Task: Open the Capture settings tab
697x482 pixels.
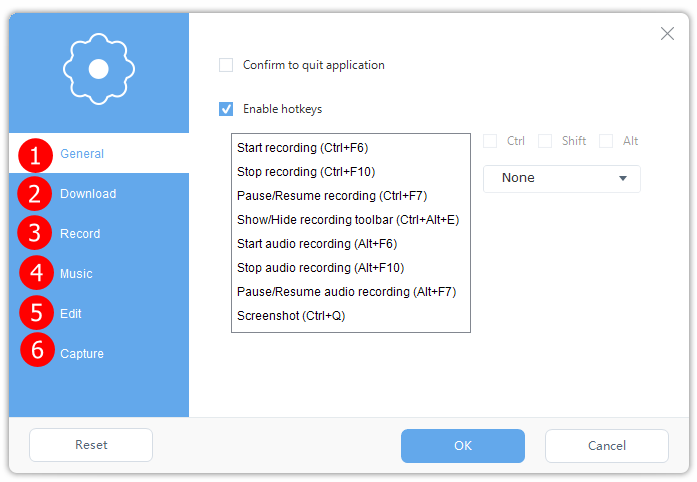Action: pyautogui.click(x=99, y=353)
